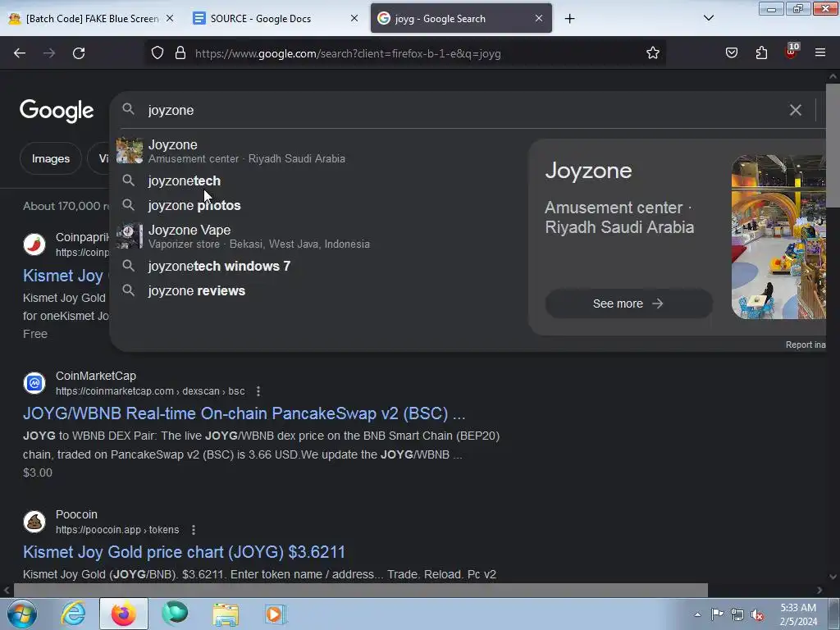The height and width of the screenshot is (630, 840).
Task: Show hidden system tray icons
Action: (697, 614)
